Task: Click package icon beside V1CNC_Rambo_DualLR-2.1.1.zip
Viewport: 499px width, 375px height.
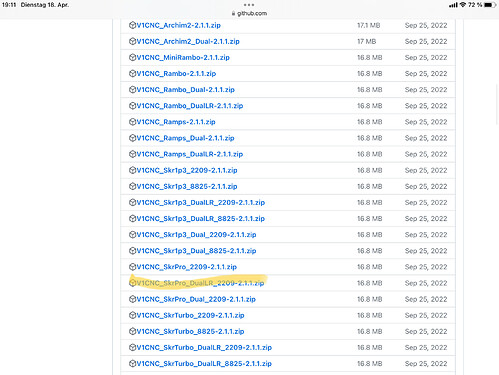Action: [x=132, y=106]
